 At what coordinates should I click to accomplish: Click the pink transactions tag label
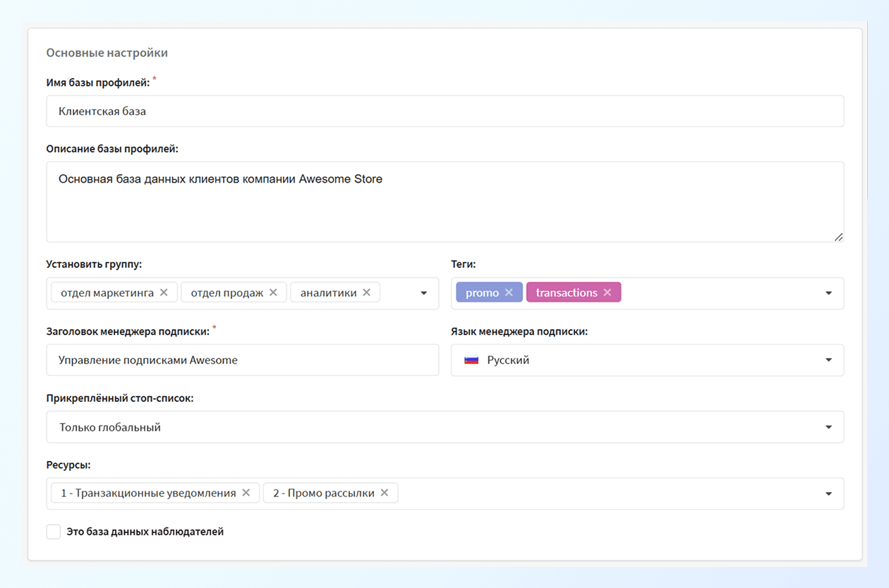[x=566, y=293]
